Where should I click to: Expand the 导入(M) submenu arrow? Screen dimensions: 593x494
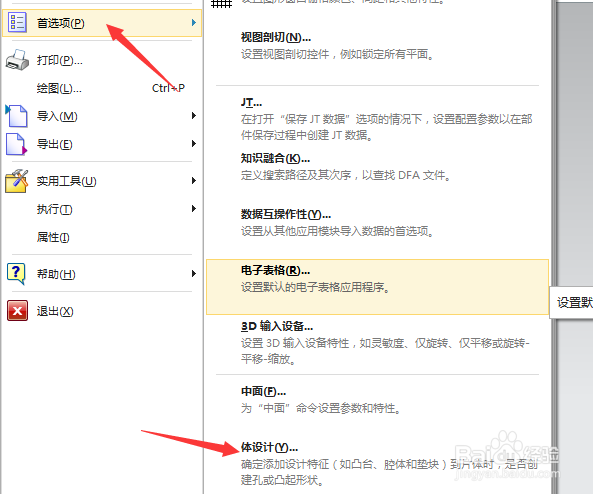click(194, 115)
